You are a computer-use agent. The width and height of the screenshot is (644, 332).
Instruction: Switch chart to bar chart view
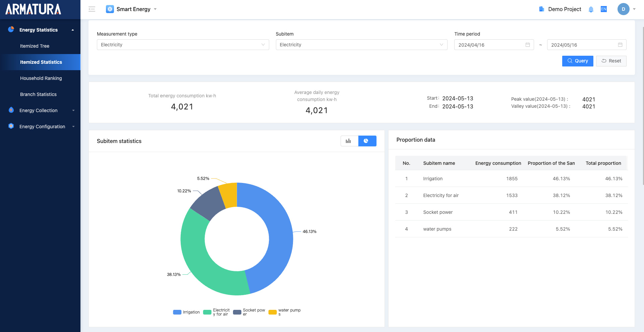pos(349,141)
